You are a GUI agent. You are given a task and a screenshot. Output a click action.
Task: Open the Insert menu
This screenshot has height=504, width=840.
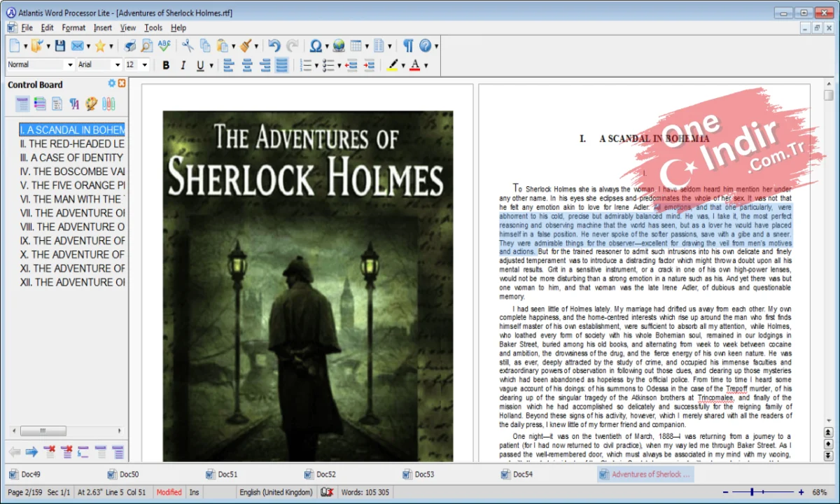[x=103, y=28]
